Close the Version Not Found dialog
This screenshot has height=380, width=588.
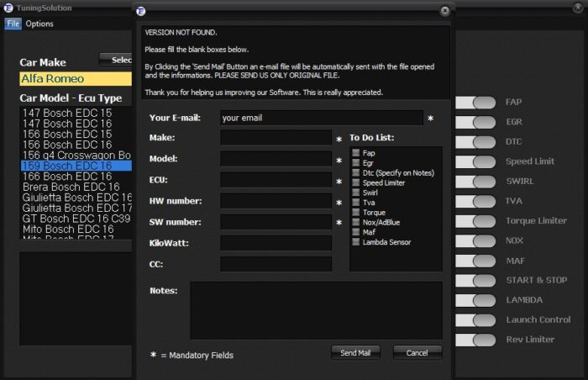click(444, 11)
